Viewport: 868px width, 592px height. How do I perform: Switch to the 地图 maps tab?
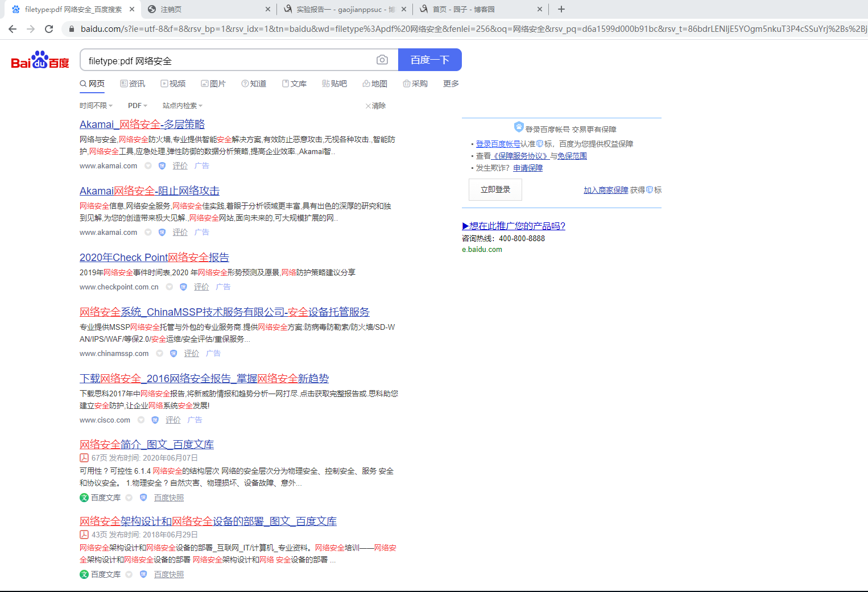click(x=375, y=84)
